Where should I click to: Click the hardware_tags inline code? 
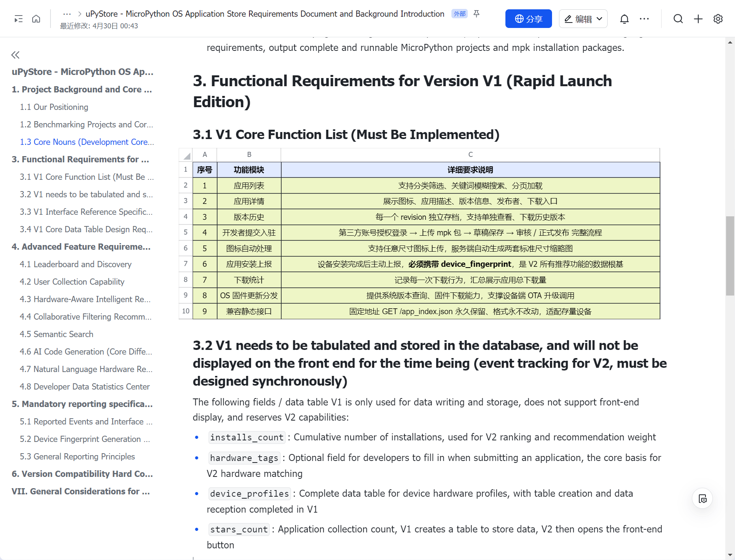244,458
